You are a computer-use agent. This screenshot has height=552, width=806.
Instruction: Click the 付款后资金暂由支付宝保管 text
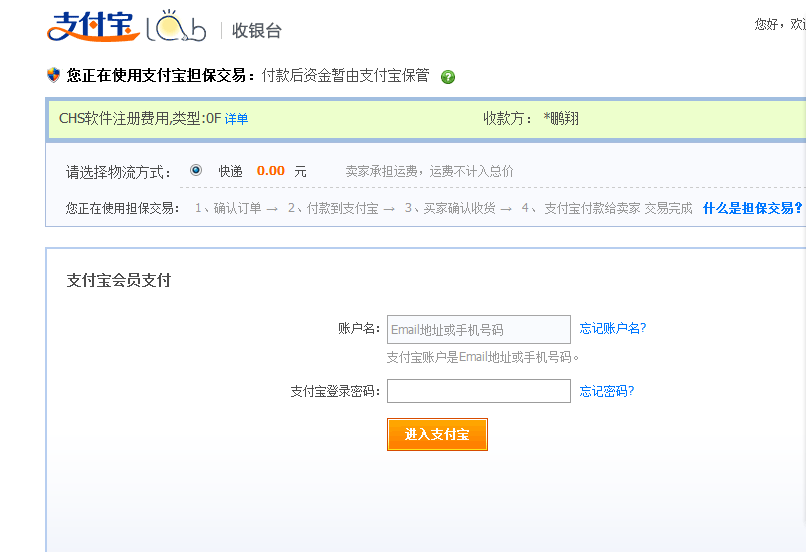coord(345,76)
